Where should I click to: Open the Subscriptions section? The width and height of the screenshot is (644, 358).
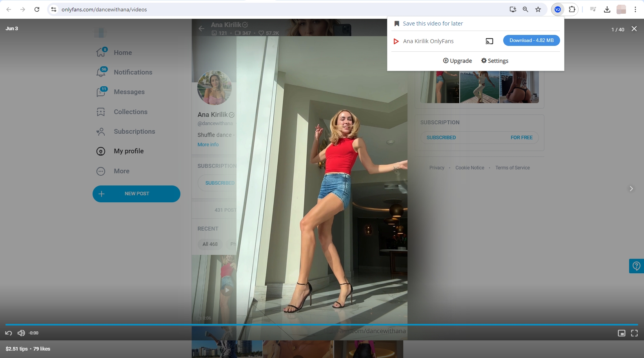point(134,131)
